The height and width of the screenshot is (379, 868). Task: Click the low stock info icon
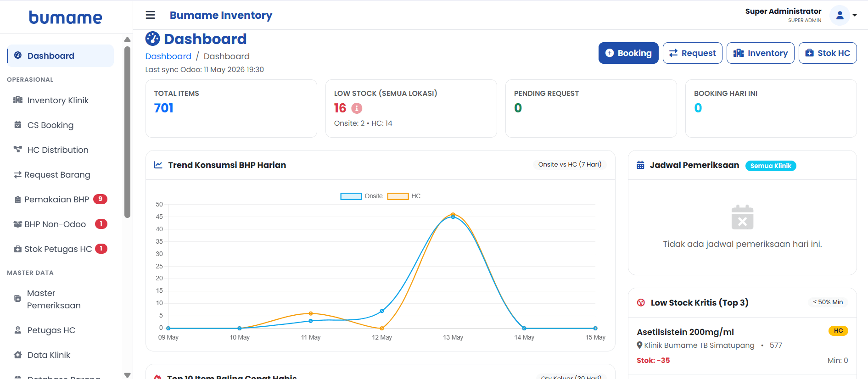[357, 108]
